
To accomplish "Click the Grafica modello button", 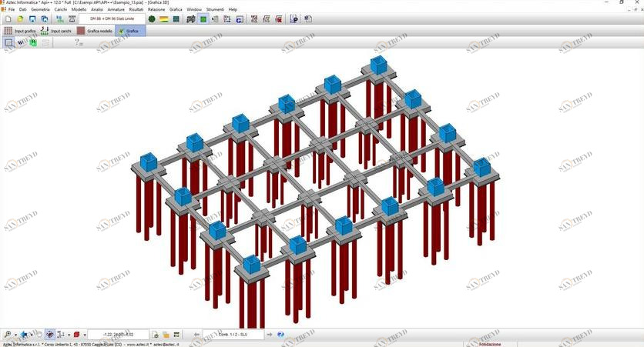I will [x=94, y=31].
